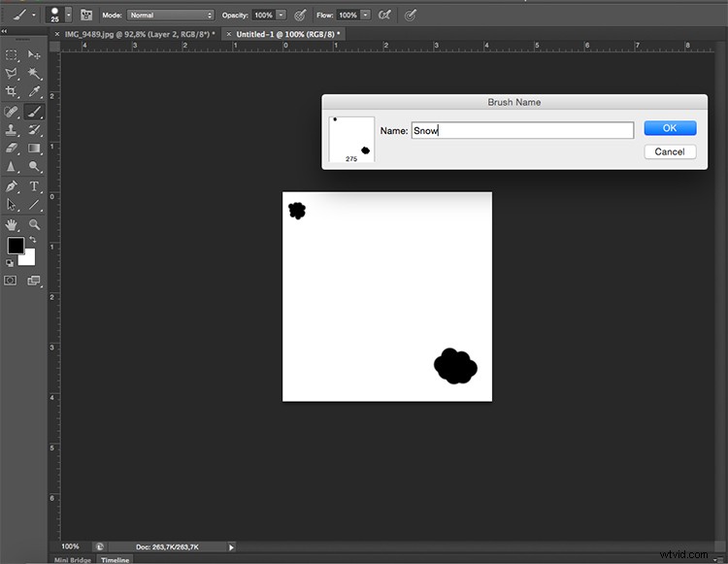
Task: Select the Clone Stamp tool
Action: 13,129
